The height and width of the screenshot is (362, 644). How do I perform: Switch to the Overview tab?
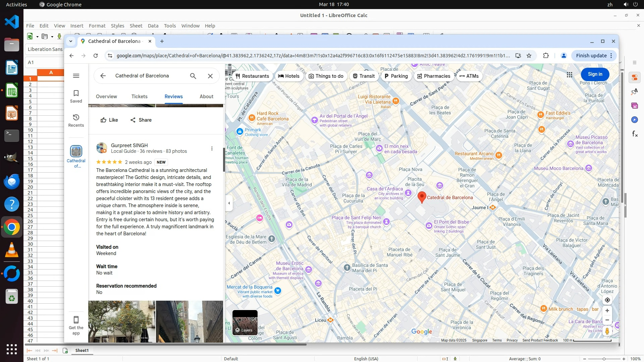(106, 97)
